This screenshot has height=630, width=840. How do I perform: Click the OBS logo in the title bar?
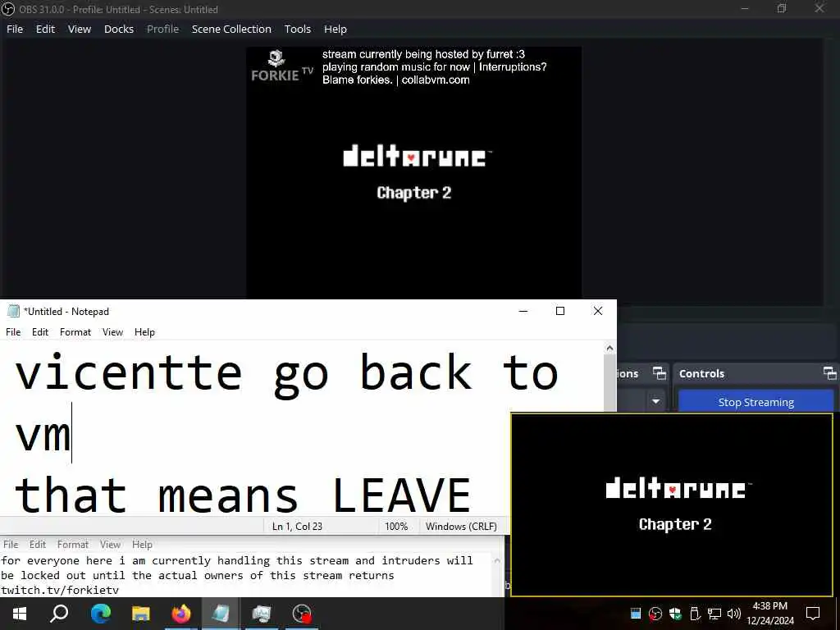click(8, 8)
